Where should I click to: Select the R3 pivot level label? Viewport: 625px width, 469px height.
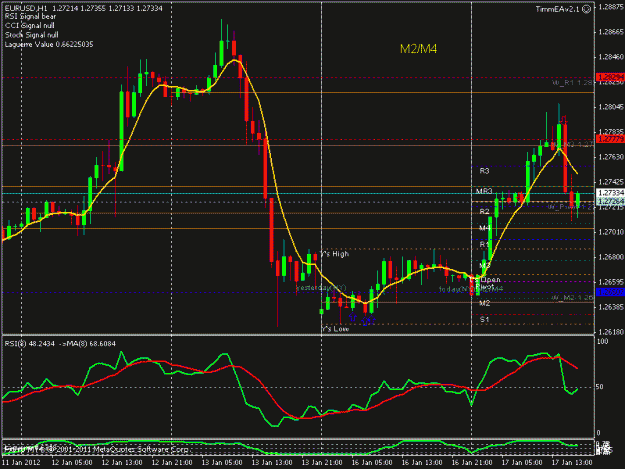[484, 171]
